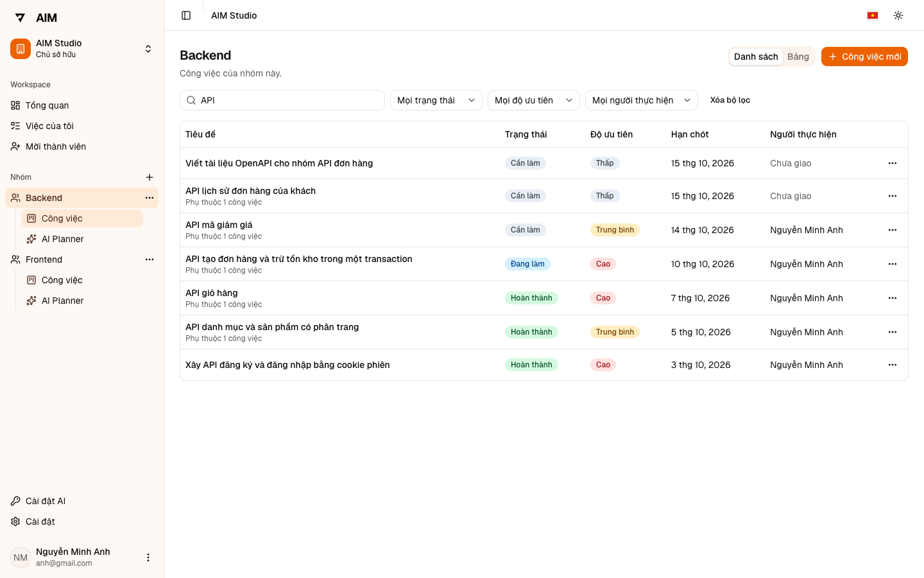
Task: Click the NM user avatar
Action: tap(21, 557)
